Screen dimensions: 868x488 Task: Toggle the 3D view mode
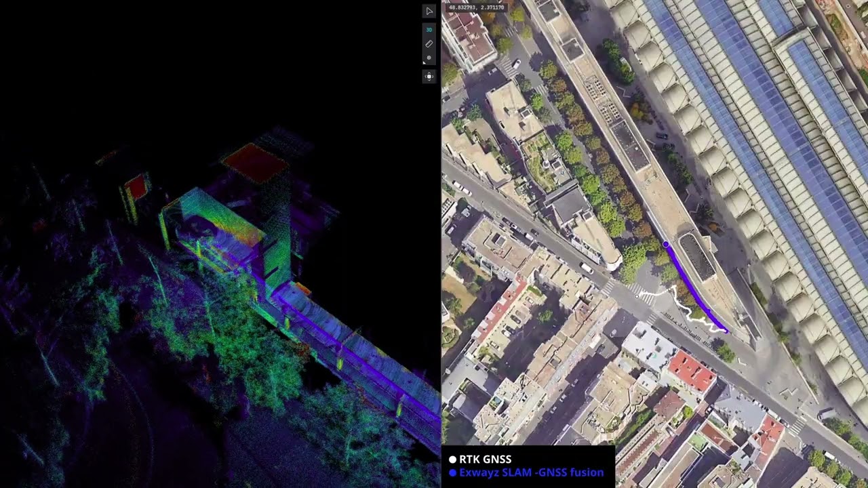tap(429, 30)
